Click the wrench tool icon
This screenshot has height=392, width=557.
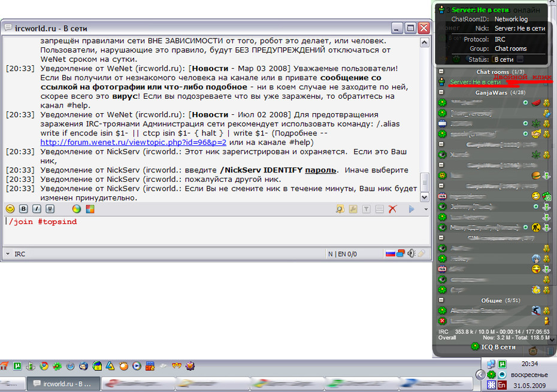(x=353, y=209)
